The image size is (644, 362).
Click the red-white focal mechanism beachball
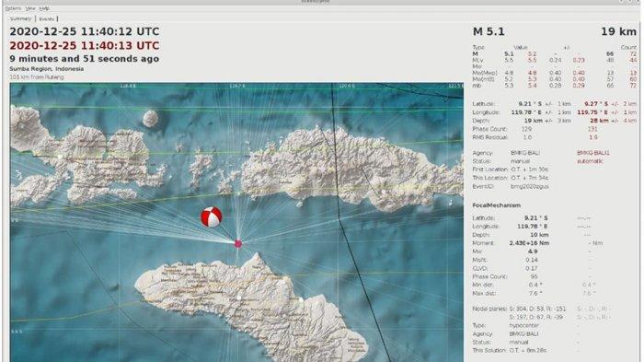(x=211, y=216)
